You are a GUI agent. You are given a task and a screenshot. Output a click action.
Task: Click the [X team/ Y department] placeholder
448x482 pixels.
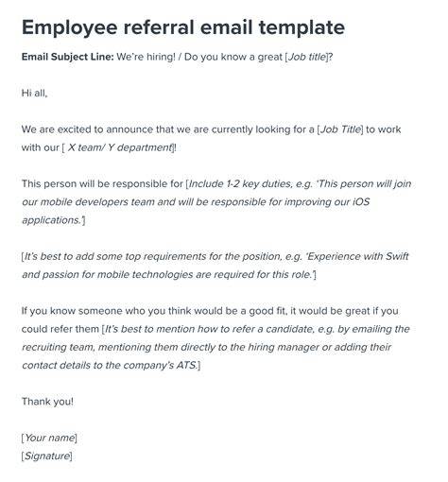point(118,147)
